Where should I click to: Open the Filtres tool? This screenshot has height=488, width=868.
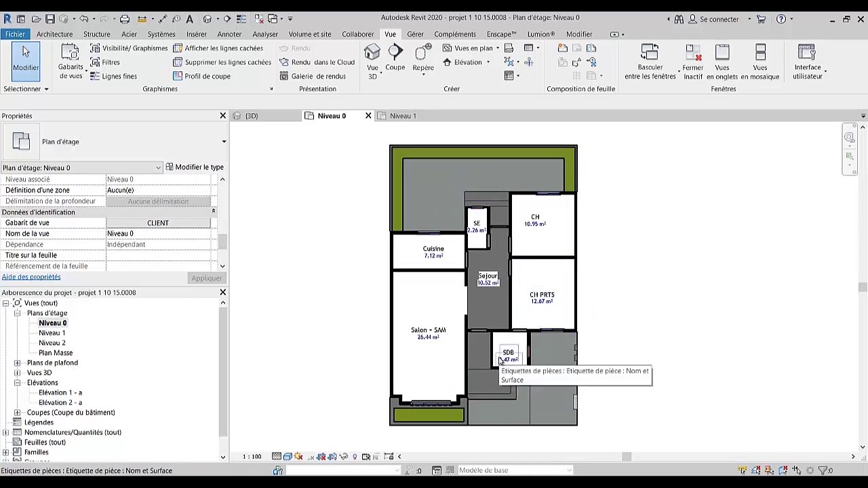click(x=105, y=62)
